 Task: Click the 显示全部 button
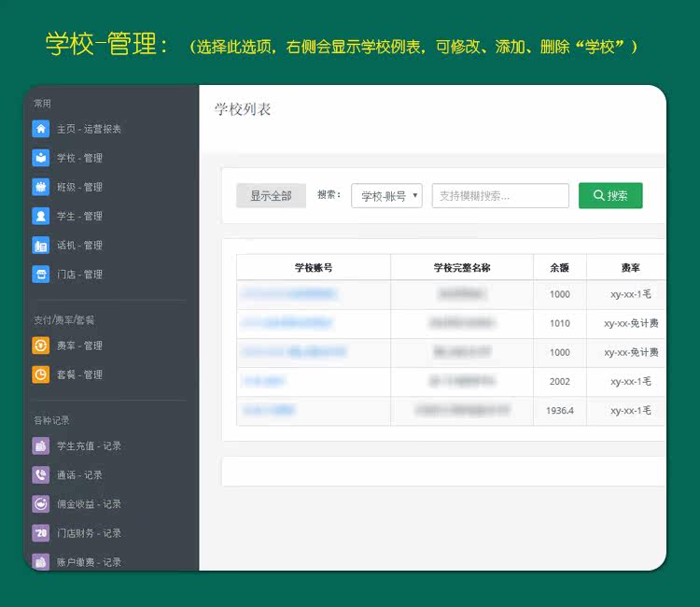coord(271,195)
